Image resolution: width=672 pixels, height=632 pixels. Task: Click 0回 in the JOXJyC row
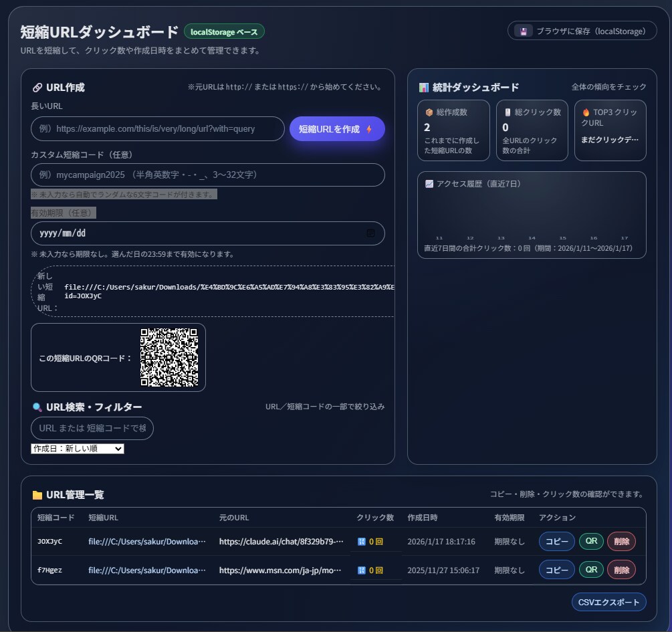[x=376, y=542]
